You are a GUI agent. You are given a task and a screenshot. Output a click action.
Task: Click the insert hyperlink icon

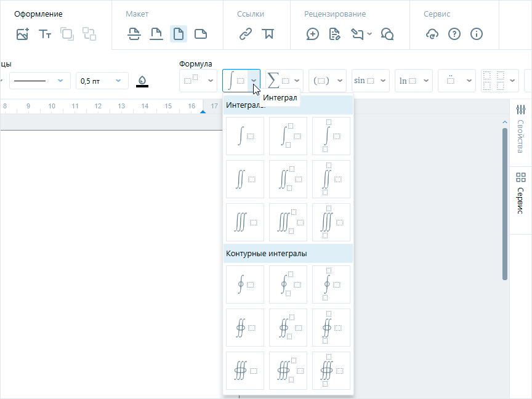coord(246,34)
